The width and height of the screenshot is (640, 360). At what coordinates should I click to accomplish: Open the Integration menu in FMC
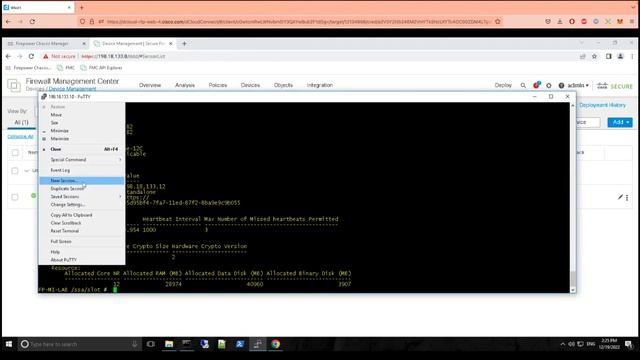tap(320, 85)
